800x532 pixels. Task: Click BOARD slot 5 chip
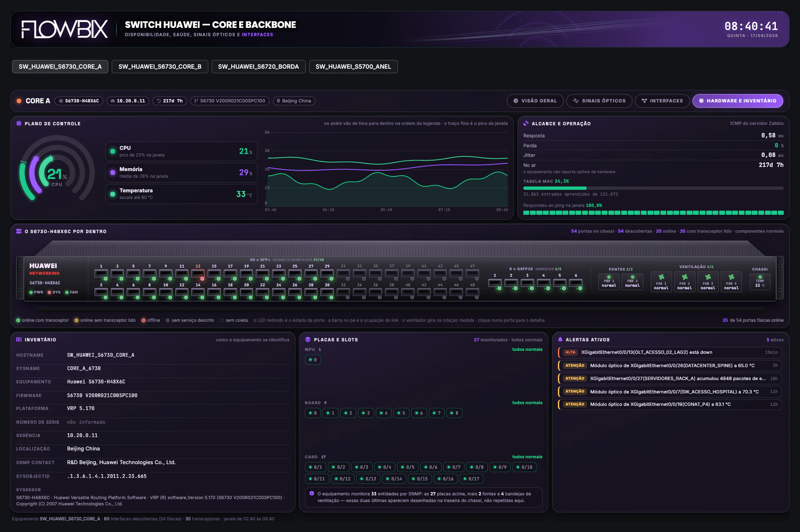tap(401, 413)
